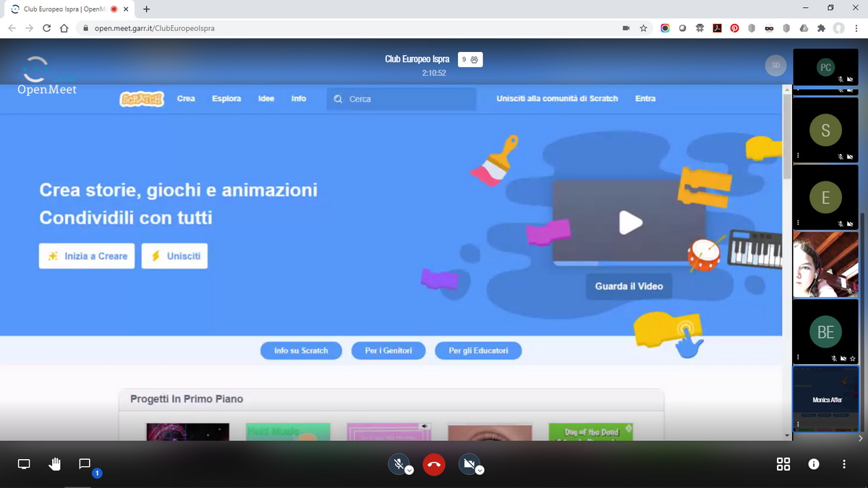Click the search magnifier icon
The width and height of the screenshot is (868, 488).
pyautogui.click(x=338, y=99)
